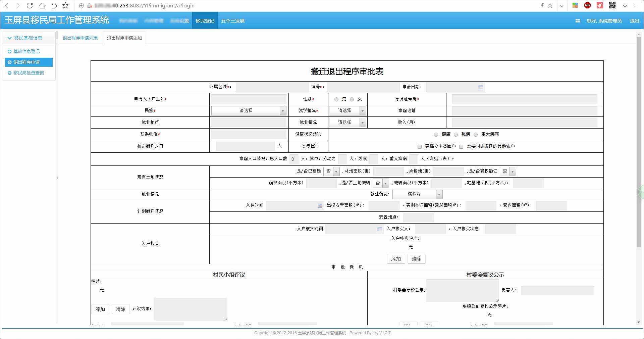Open the 是/否确权颁证 dropdown

coord(508,171)
